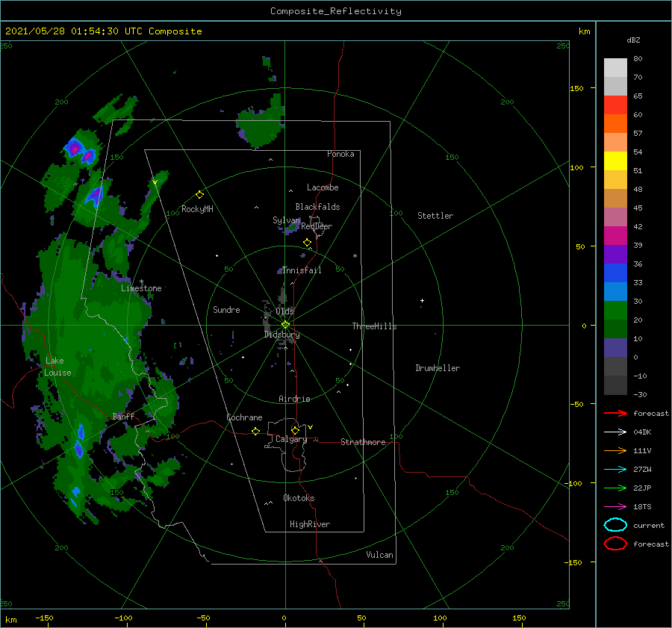Click the Olds town label

(x=284, y=311)
